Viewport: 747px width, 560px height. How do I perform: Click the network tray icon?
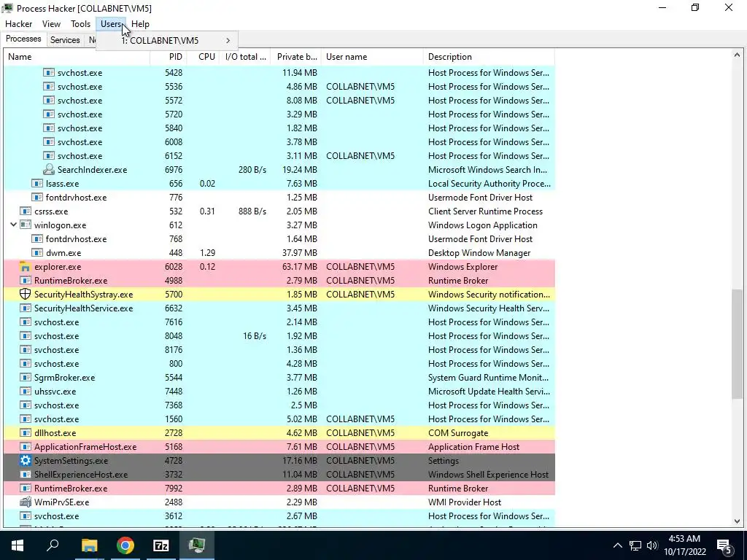pos(635,545)
